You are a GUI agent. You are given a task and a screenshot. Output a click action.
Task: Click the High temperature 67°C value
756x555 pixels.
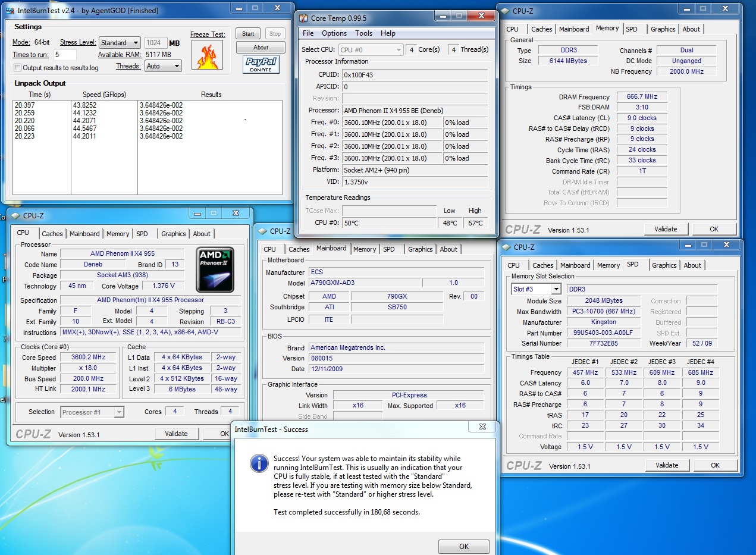pyautogui.click(x=475, y=222)
